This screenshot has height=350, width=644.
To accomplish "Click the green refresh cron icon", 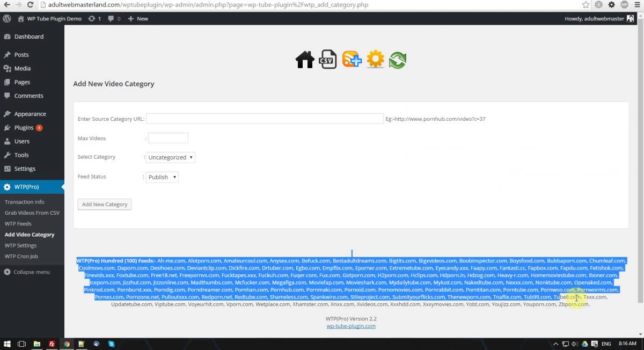I will coord(398,60).
